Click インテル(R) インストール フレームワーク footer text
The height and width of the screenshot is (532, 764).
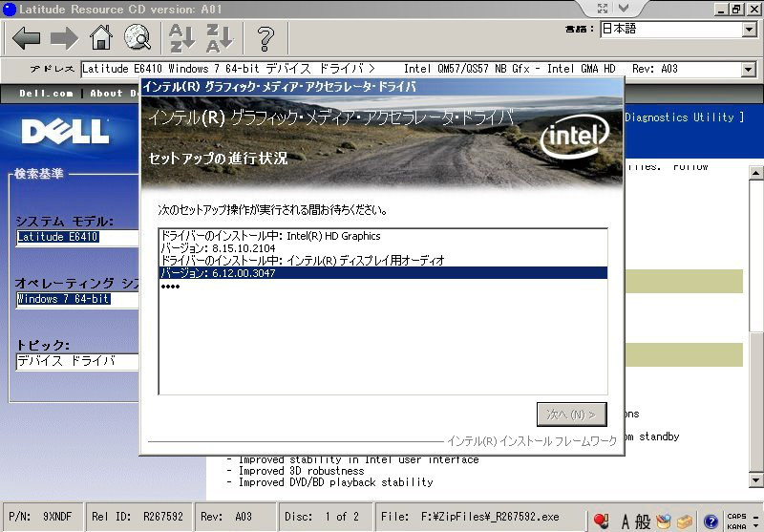pyautogui.click(x=532, y=441)
